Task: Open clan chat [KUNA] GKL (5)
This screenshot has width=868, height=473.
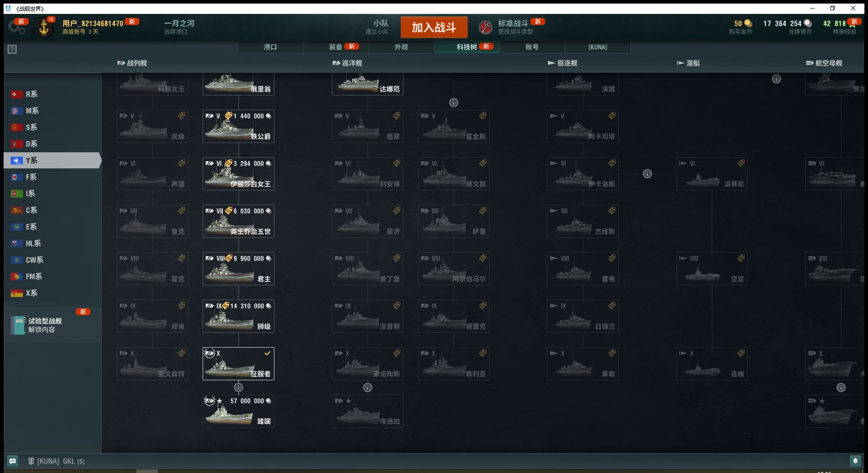Action: [x=56, y=461]
